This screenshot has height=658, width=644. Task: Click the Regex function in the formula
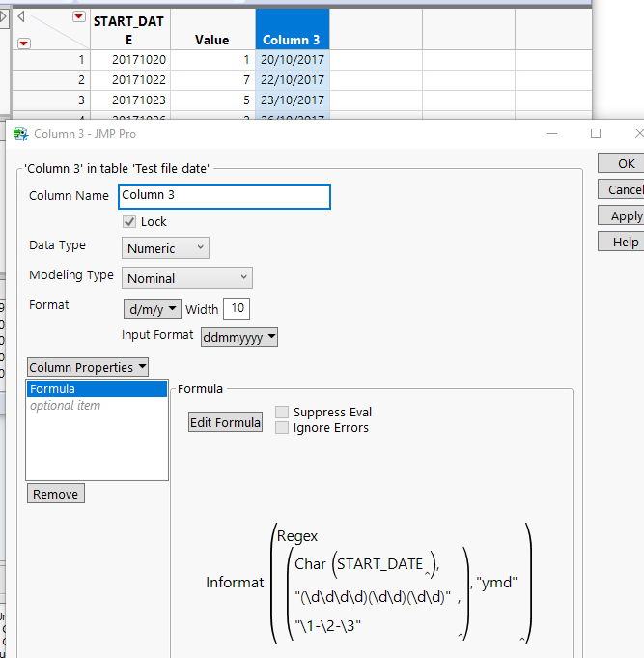coord(296,536)
